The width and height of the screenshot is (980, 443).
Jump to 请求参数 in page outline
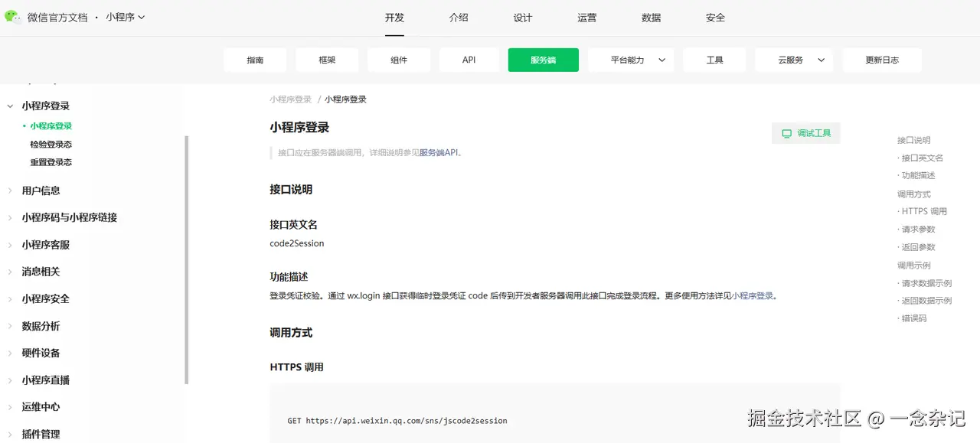(919, 230)
